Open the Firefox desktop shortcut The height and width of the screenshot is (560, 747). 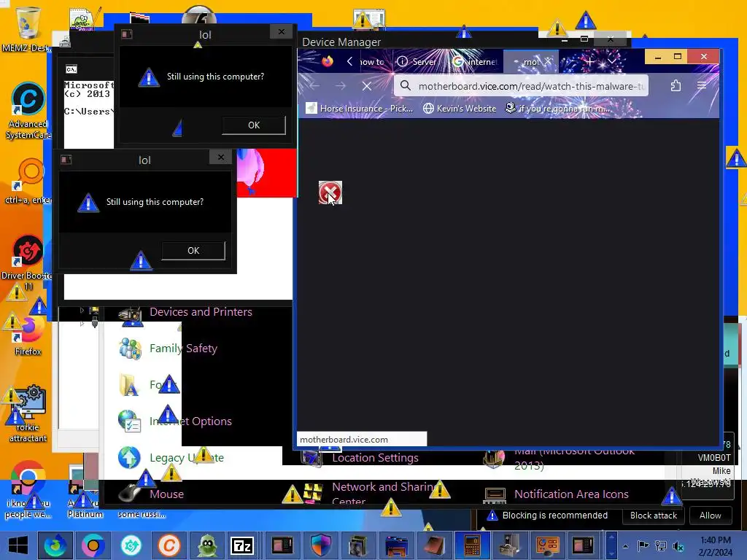(28, 335)
